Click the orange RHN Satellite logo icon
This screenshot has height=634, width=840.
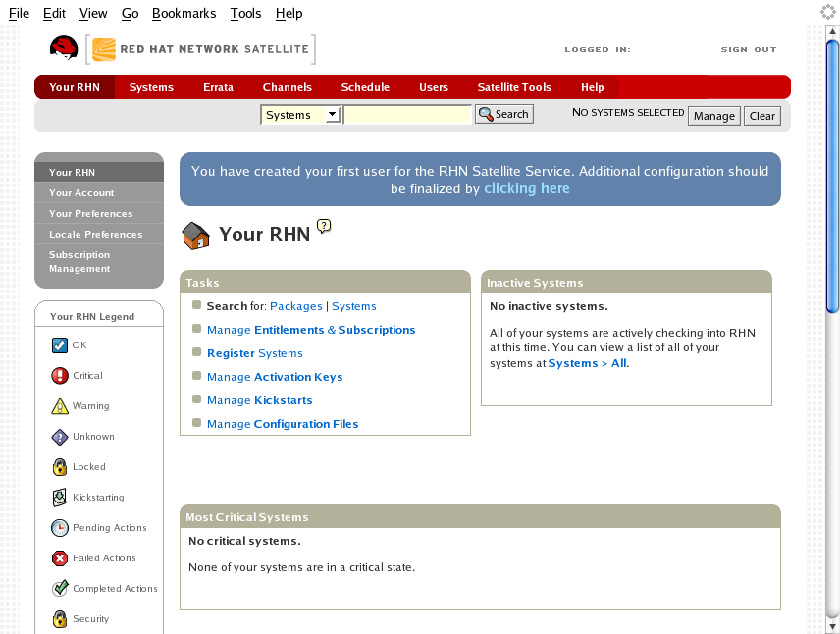pos(103,49)
